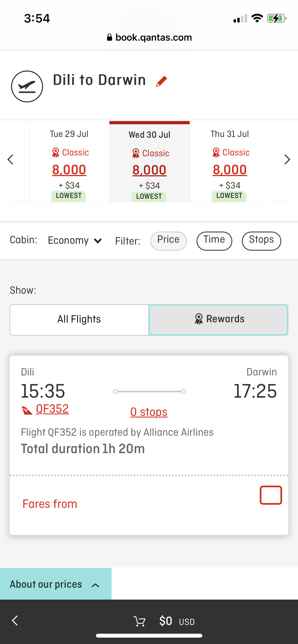Tap the Qantas kangaroo logo beside QF352
Screen dimensions: 298x644
point(27,410)
